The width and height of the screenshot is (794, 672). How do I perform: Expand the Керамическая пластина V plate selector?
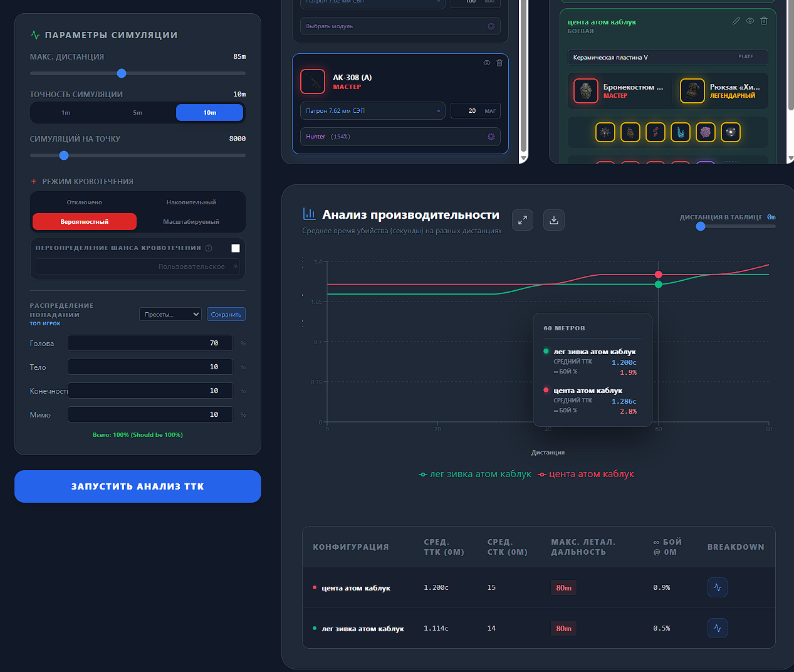pos(668,57)
